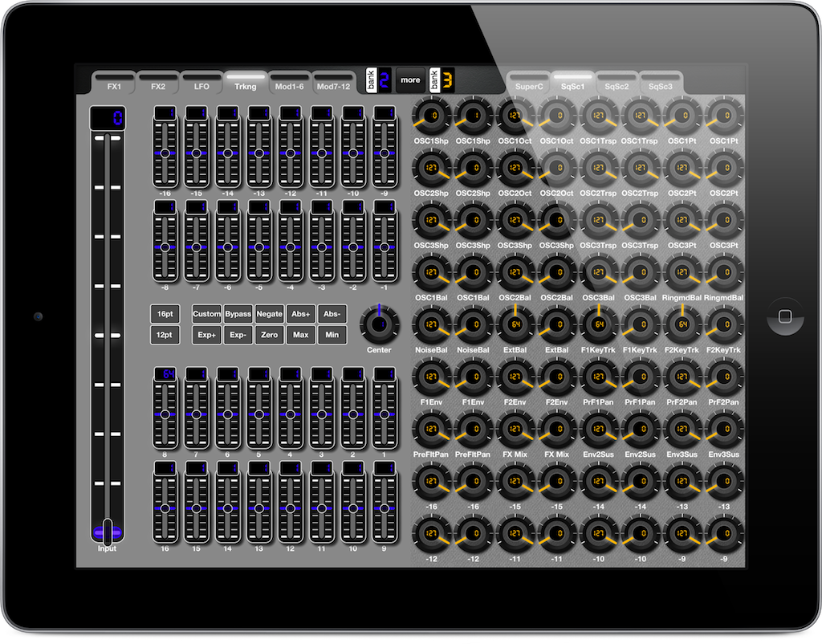Click the PreFltPan knob
The image size is (822, 644).
429,430
